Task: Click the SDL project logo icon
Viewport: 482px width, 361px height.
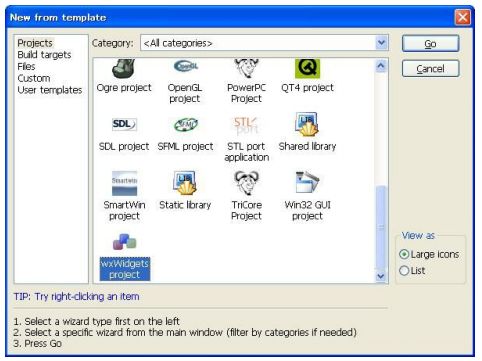Action: tap(124, 124)
